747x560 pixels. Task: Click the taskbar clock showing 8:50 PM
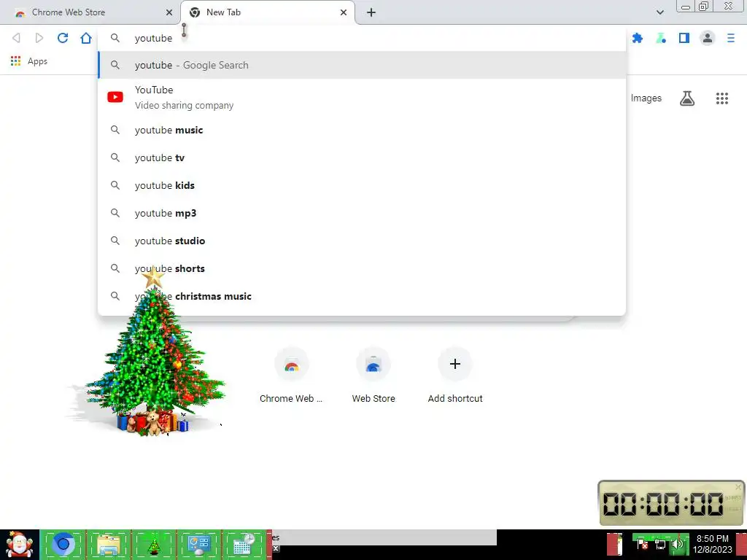pos(712,544)
